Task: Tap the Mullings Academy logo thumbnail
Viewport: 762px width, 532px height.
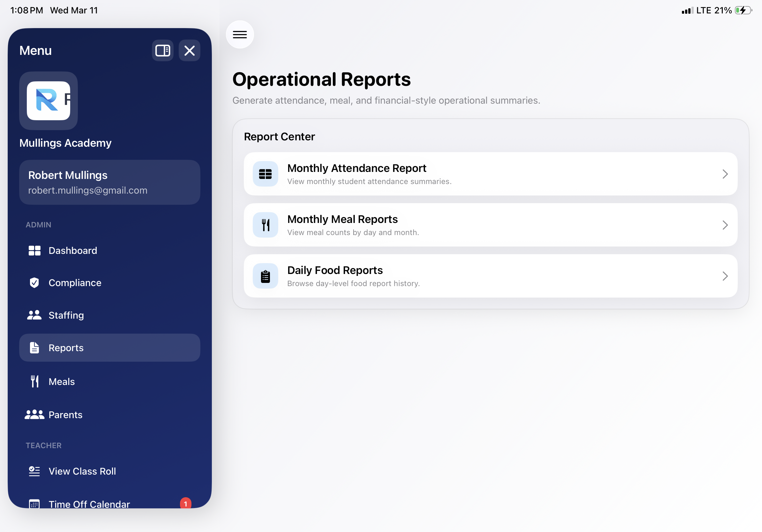Action: 49,101
